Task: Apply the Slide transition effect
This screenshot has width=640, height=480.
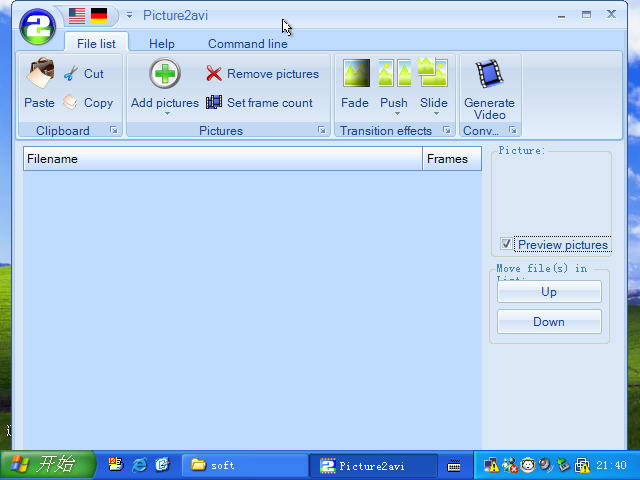Action: coord(433,84)
